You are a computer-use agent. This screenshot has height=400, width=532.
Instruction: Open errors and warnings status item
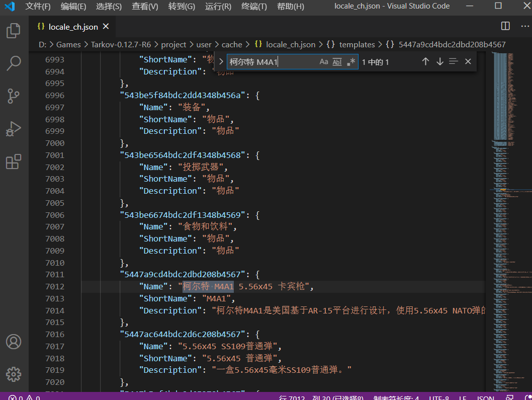click(x=24, y=397)
